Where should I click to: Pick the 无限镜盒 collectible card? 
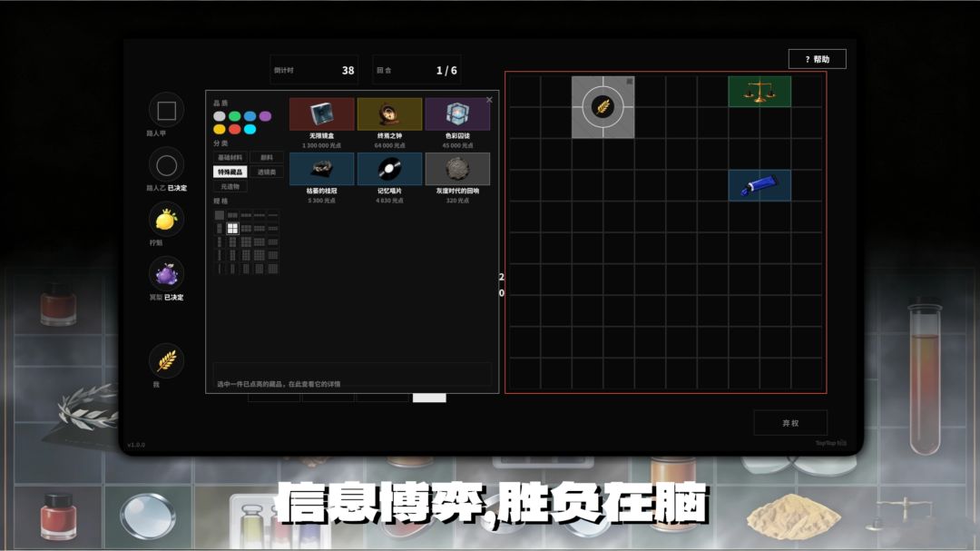coord(321,113)
